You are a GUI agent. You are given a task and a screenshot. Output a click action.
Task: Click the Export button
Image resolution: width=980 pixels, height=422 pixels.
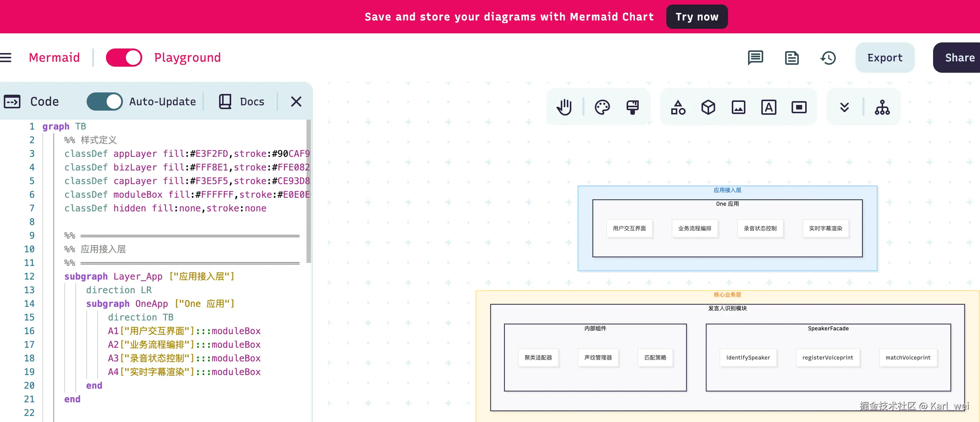point(885,58)
